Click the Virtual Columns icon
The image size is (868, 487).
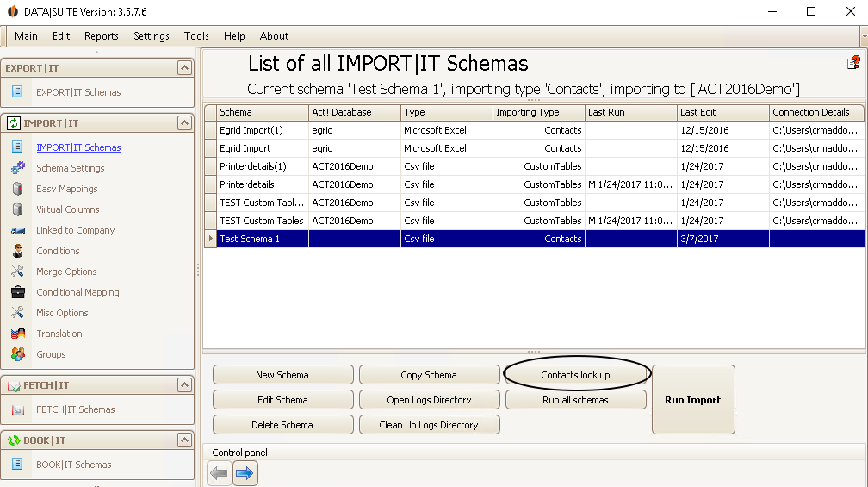point(18,209)
